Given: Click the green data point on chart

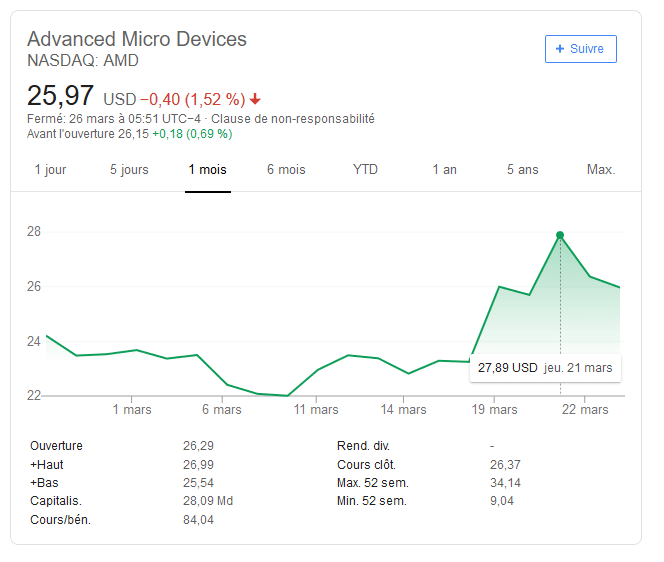Looking at the screenshot, I should pos(560,235).
